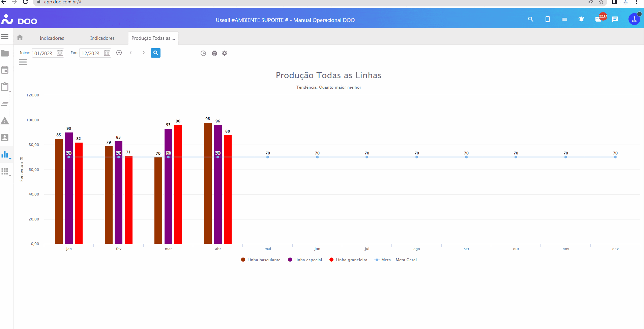Toggle Linha basculante series in legend
This screenshot has width=644, height=329.
tap(261, 260)
